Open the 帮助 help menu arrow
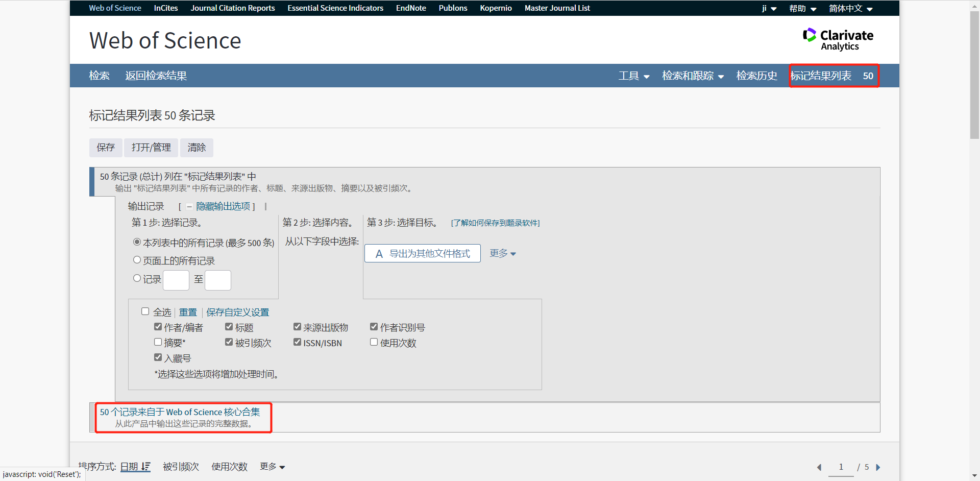The image size is (980, 481). point(814,8)
